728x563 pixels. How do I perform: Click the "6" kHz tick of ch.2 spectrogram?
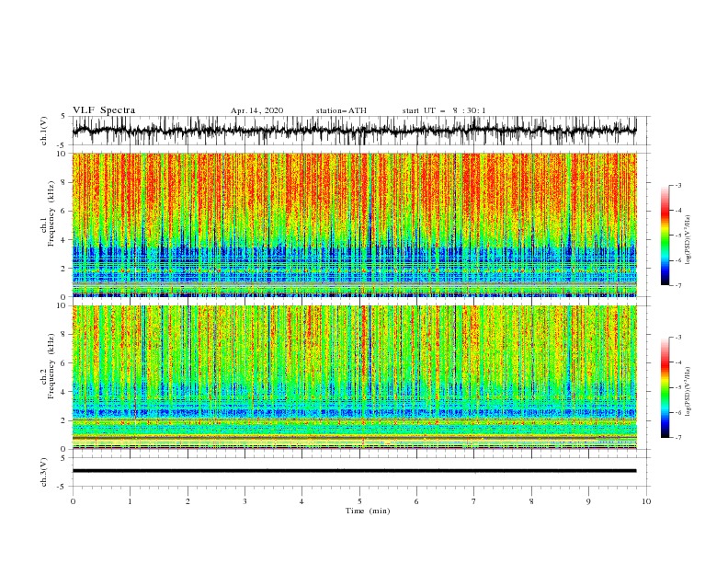click(x=64, y=363)
